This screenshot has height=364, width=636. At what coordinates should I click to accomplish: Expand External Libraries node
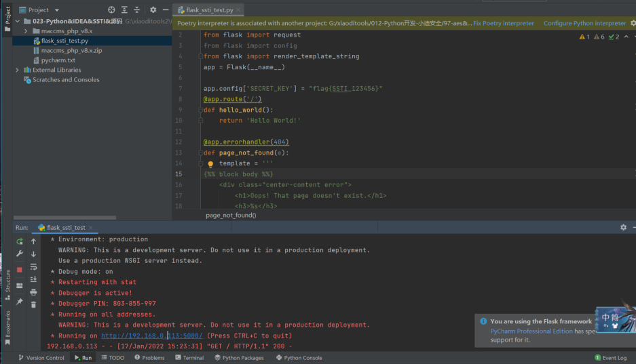coord(18,70)
